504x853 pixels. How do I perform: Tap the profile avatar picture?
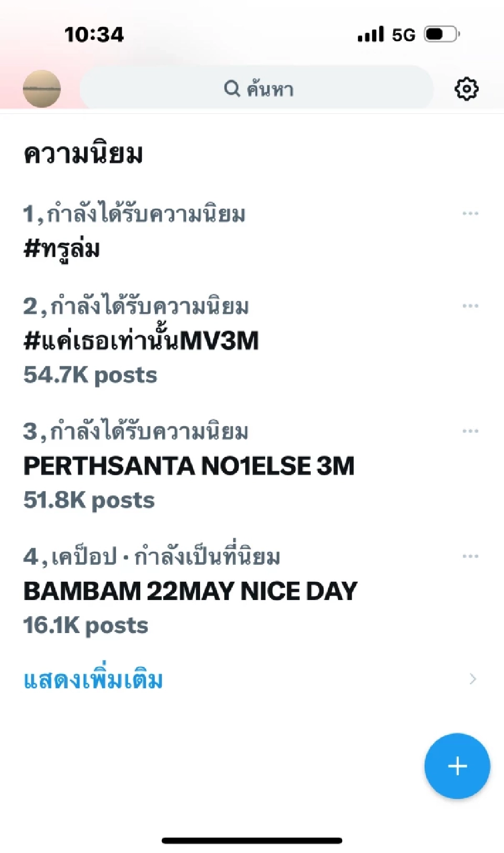[x=42, y=89]
